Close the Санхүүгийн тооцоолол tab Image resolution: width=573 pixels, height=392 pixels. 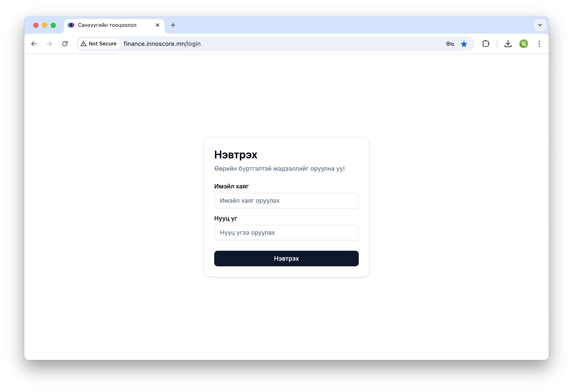(158, 25)
